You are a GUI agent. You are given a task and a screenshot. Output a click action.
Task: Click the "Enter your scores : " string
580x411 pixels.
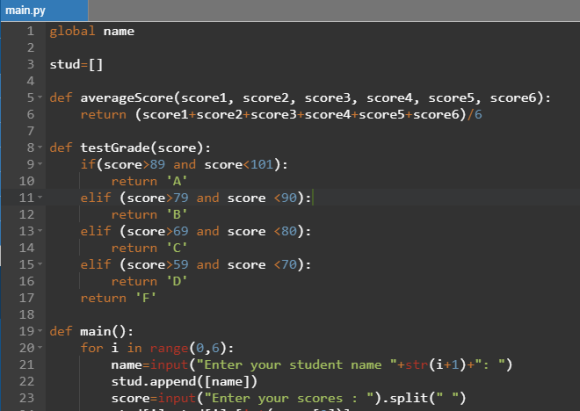coord(289,398)
